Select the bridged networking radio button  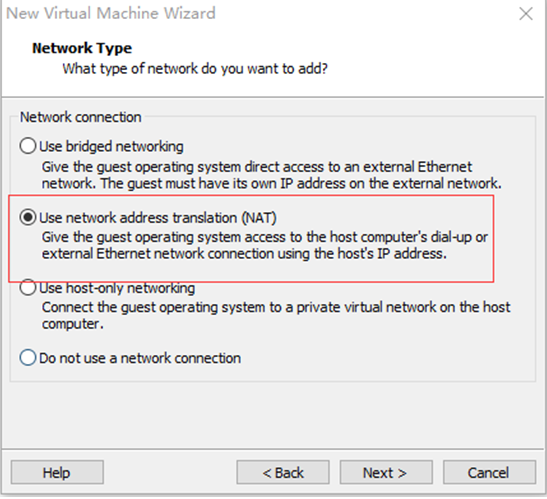(28, 146)
